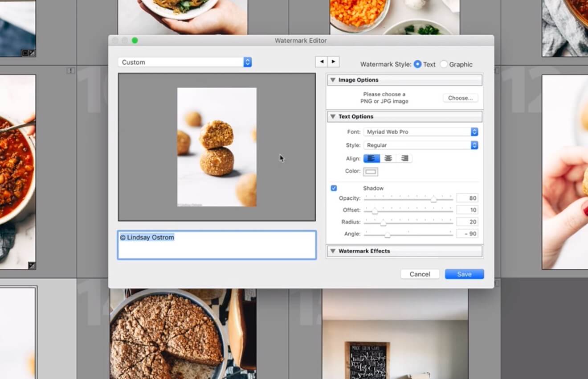
Task: Expand the Watermark Effects section
Action: (x=333, y=251)
